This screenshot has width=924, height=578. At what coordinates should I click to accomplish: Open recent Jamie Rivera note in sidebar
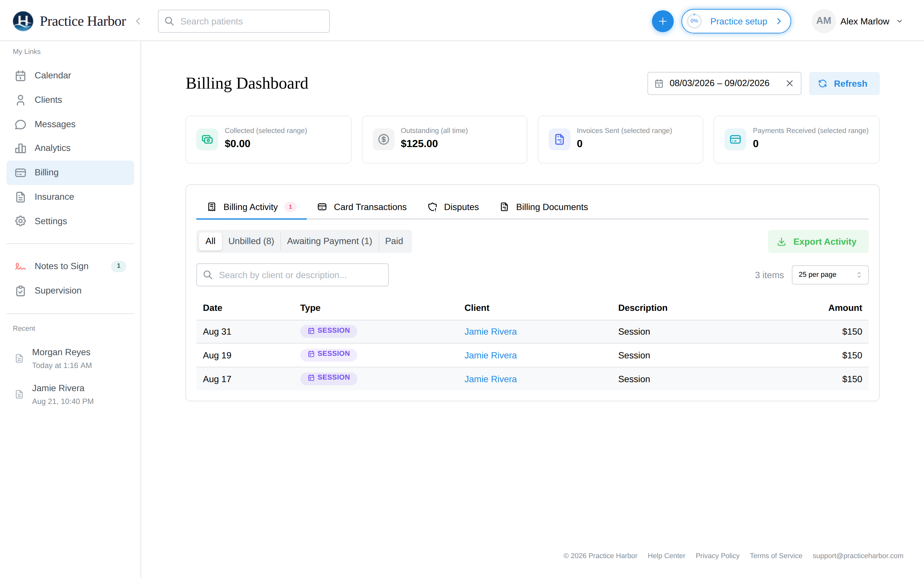pyautogui.click(x=70, y=394)
